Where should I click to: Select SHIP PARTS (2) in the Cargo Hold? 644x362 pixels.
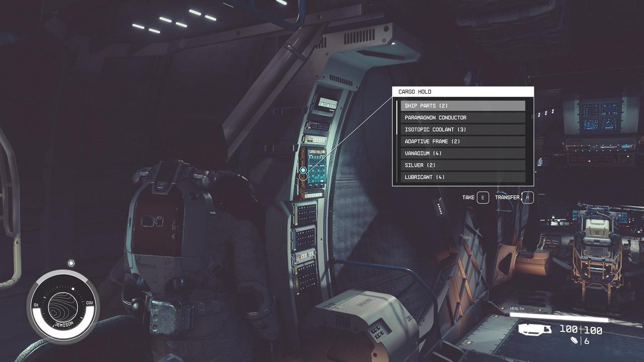(x=462, y=106)
